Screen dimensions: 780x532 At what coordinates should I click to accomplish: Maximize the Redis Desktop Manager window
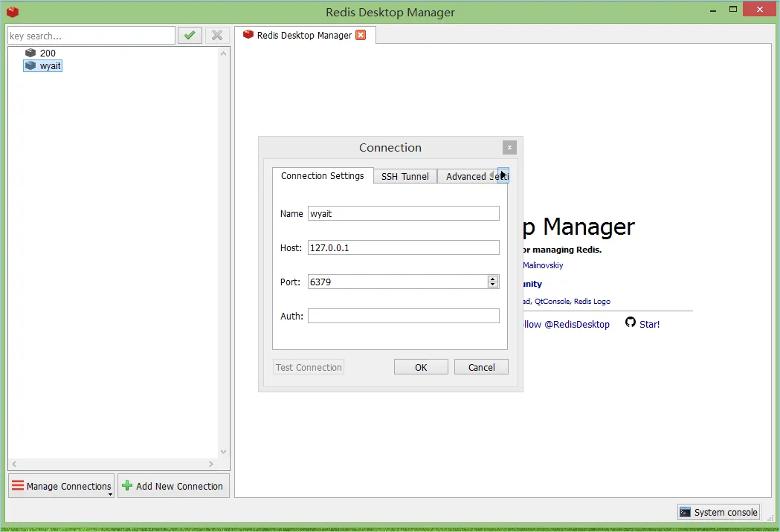[x=732, y=9]
